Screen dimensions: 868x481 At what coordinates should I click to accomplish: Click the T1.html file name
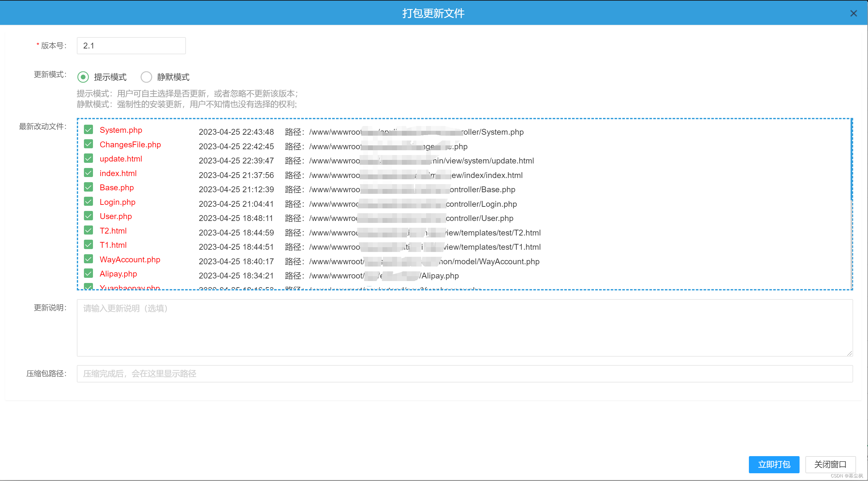coord(113,245)
